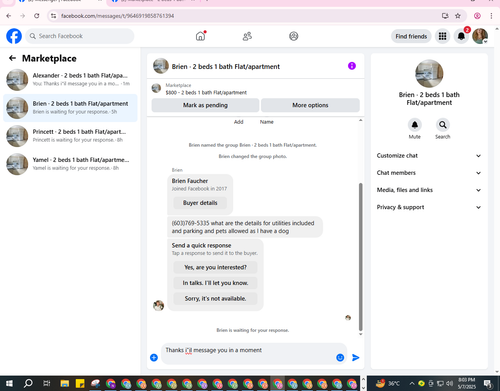Click the chat scrollbar down arrow

[x=360, y=334]
